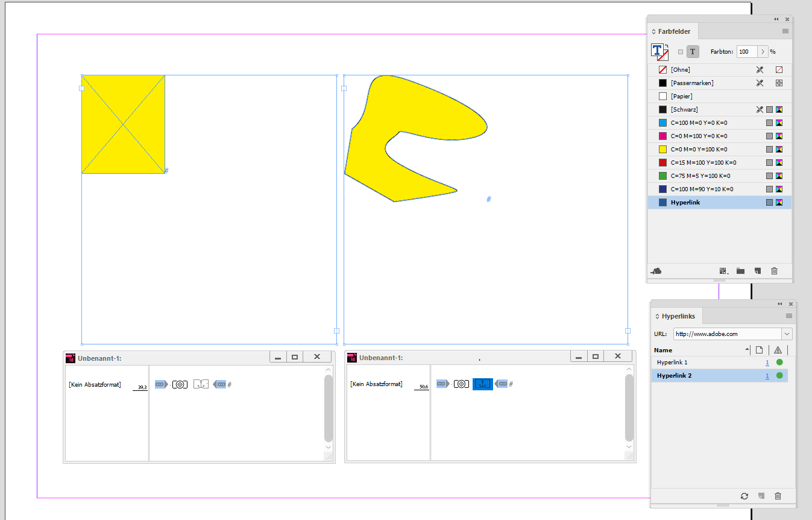The width and height of the screenshot is (812, 520).
Task: Select magenta swatch C=0 M=100 Y=0 K=0
Action: (720, 136)
